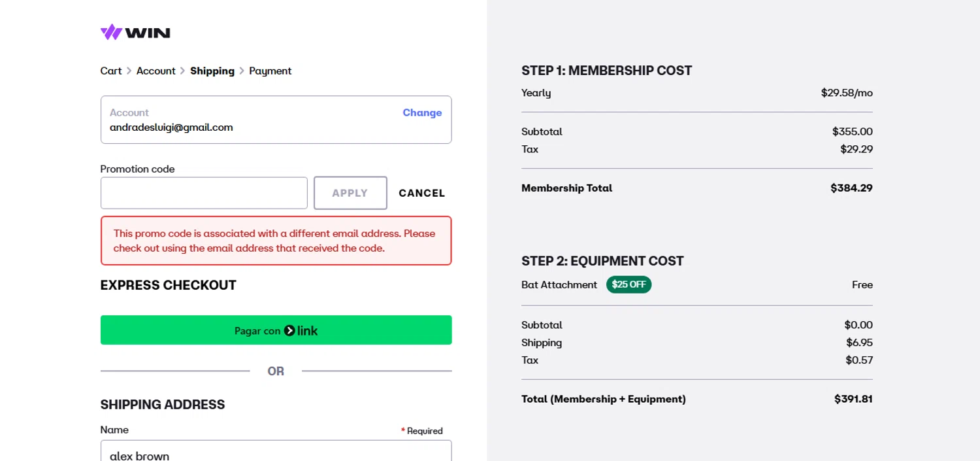Screen dimensions: 980x461
Task: Click the Link arrow icon in the pay button
Action: click(289, 331)
